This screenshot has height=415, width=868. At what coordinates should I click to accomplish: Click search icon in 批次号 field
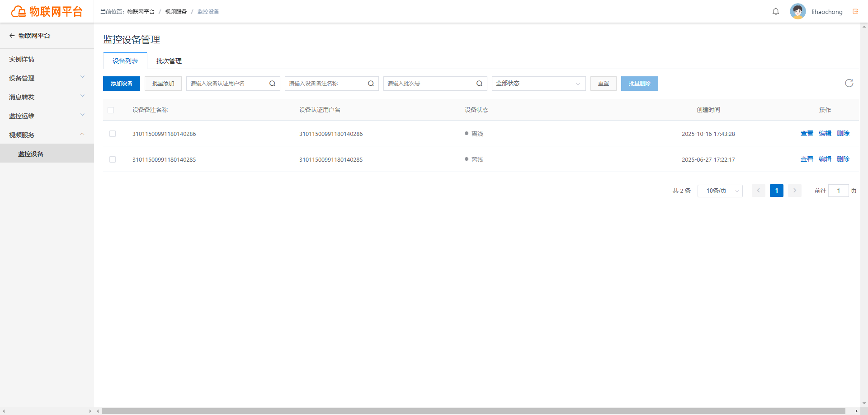pos(479,84)
